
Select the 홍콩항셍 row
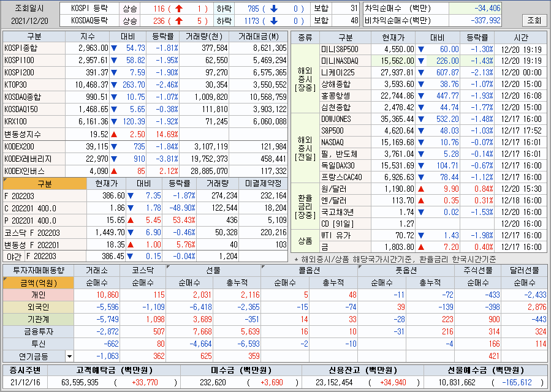tap(433, 96)
